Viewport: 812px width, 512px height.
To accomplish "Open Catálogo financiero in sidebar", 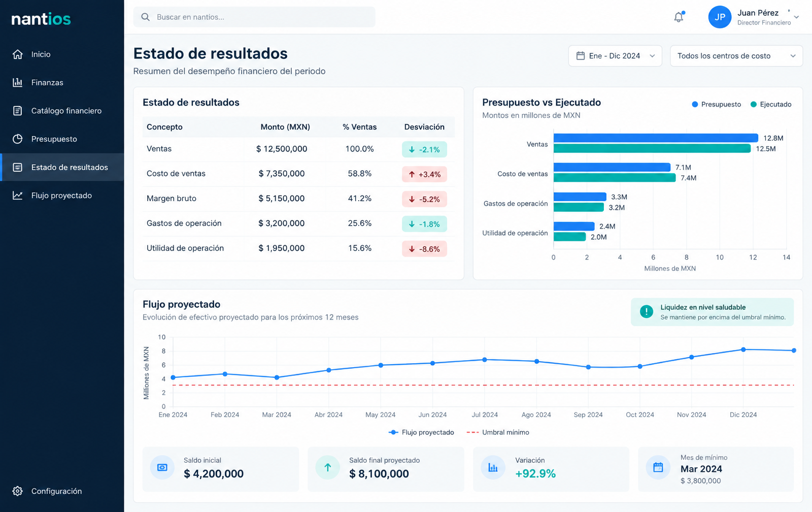I will pos(62,111).
